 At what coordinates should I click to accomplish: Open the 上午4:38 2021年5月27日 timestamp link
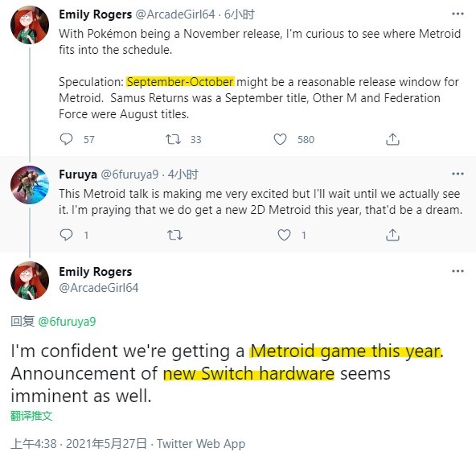[x=79, y=444]
